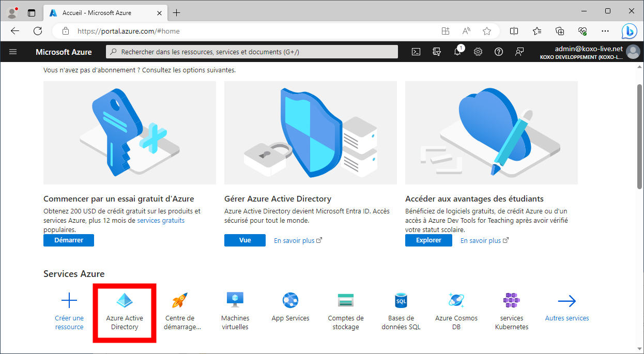Refresh the page in the browser

pos(38,31)
